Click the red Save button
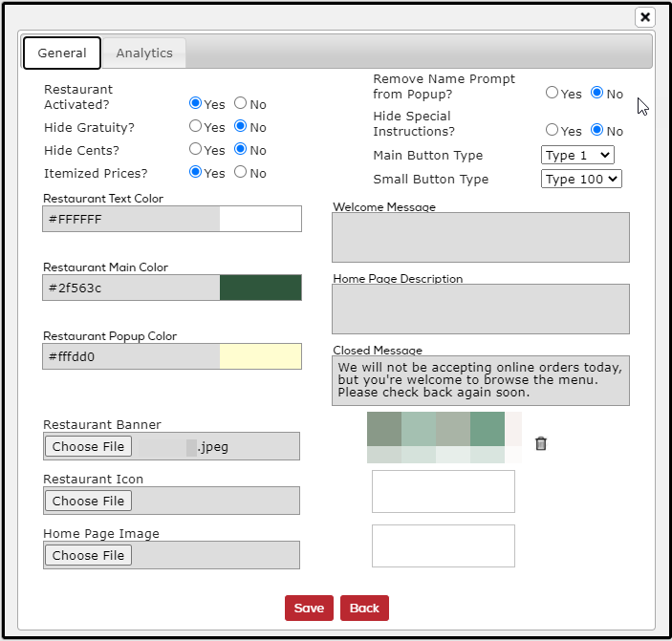This screenshot has width=672, height=641. pos(309,608)
